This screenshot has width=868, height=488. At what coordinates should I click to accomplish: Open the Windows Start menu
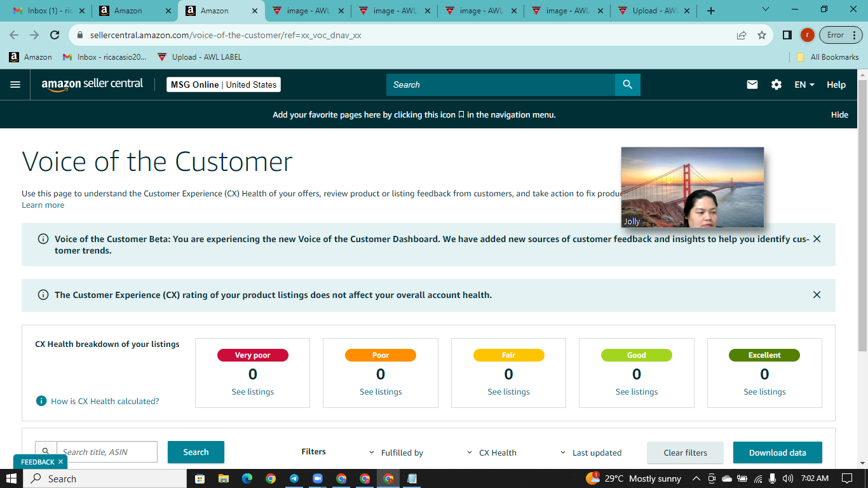11,478
